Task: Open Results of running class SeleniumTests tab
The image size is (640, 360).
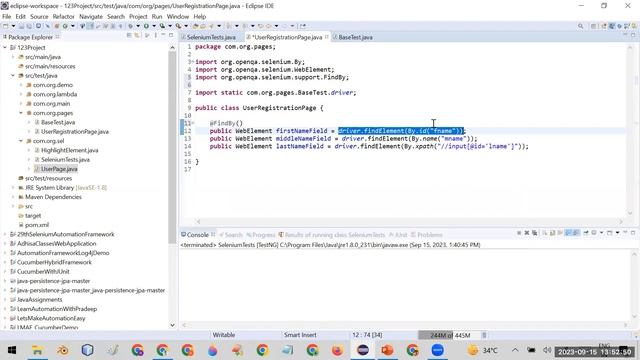Action: click(332, 235)
